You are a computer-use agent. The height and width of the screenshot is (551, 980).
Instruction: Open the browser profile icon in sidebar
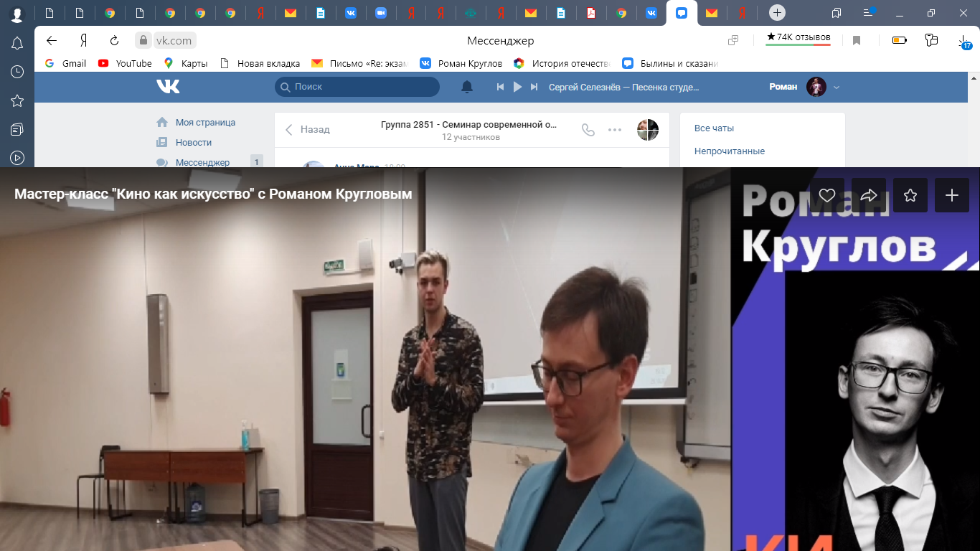click(x=17, y=14)
